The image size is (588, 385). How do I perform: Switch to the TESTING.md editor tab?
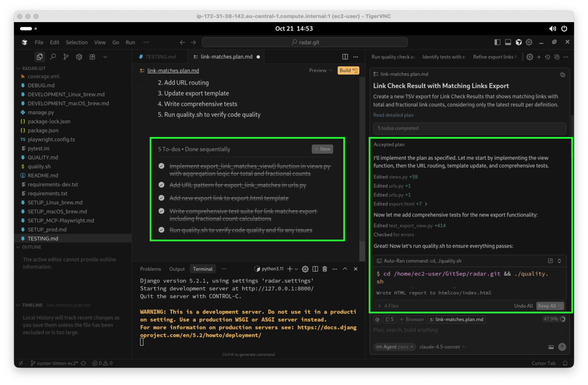click(160, 57)
